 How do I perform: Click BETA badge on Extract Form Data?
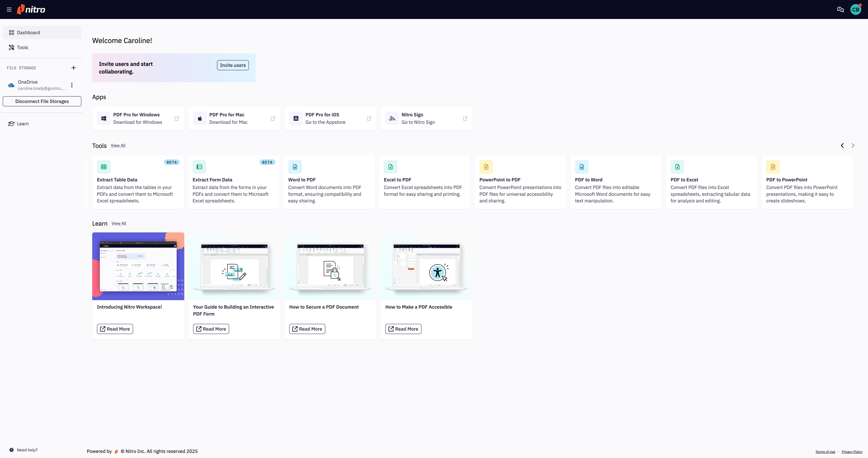pyautogui.click(x=267, y=162)
